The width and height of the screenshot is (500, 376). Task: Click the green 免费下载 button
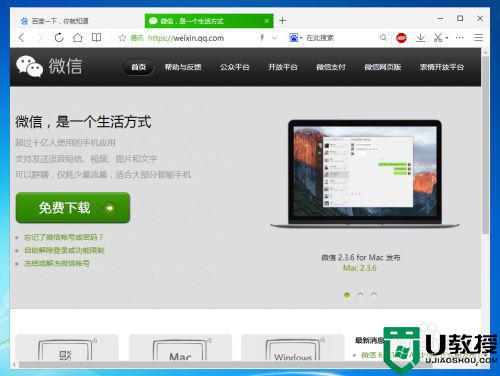coord(73,208)
